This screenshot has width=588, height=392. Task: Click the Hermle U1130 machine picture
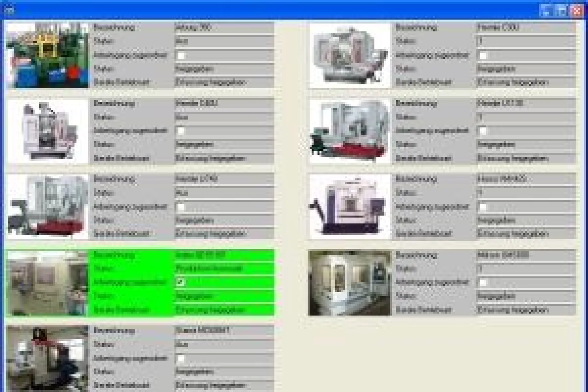(349, 131)
